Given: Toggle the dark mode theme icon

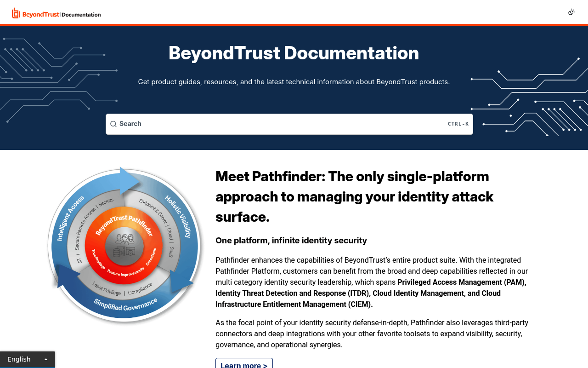Looking at the screenshot, I should 571,12.
